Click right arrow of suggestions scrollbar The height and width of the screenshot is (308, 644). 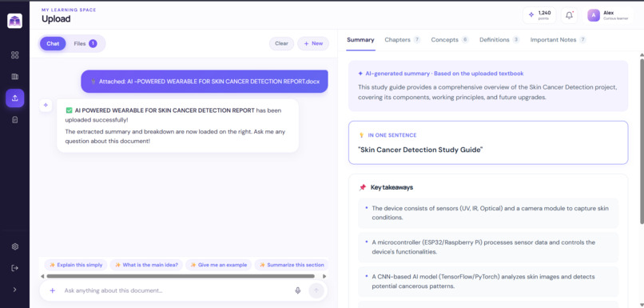[324, 276]
